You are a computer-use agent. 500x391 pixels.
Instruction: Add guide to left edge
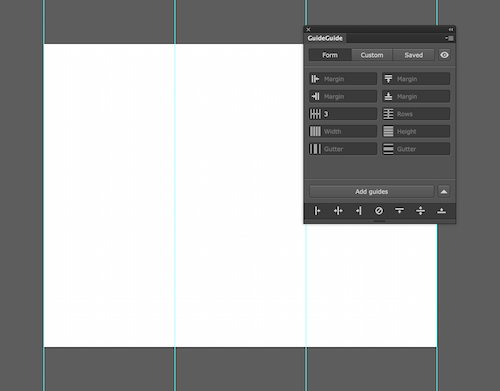click(x=317, y=211)
